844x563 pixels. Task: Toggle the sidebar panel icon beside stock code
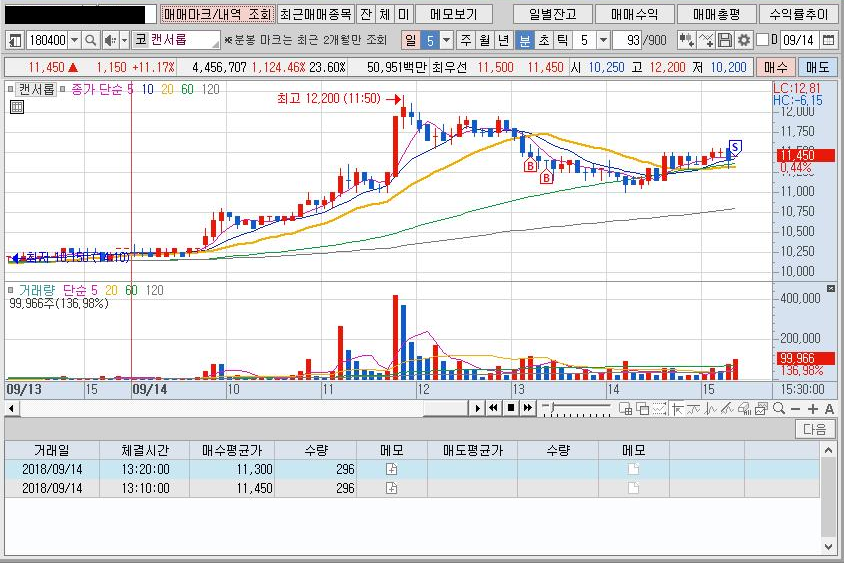click(x=15, y=40)
